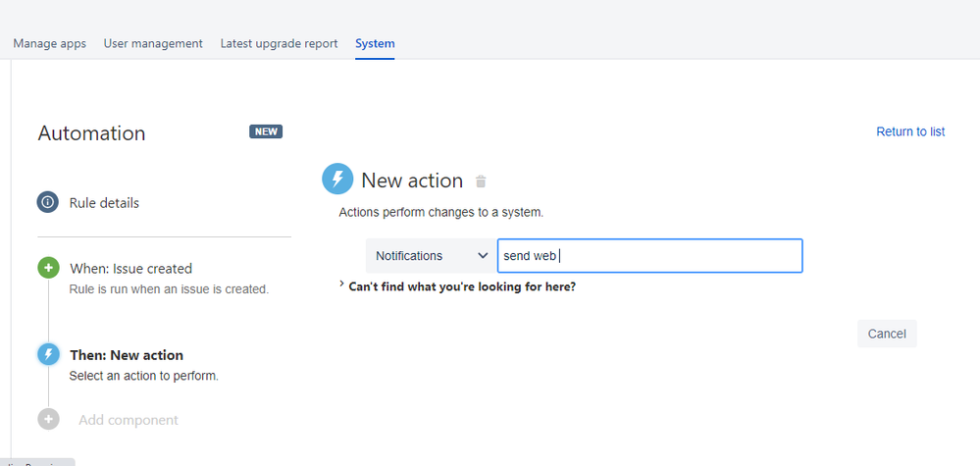Open the Manage apps tab
980x466 pixels.
pos(49,44)
